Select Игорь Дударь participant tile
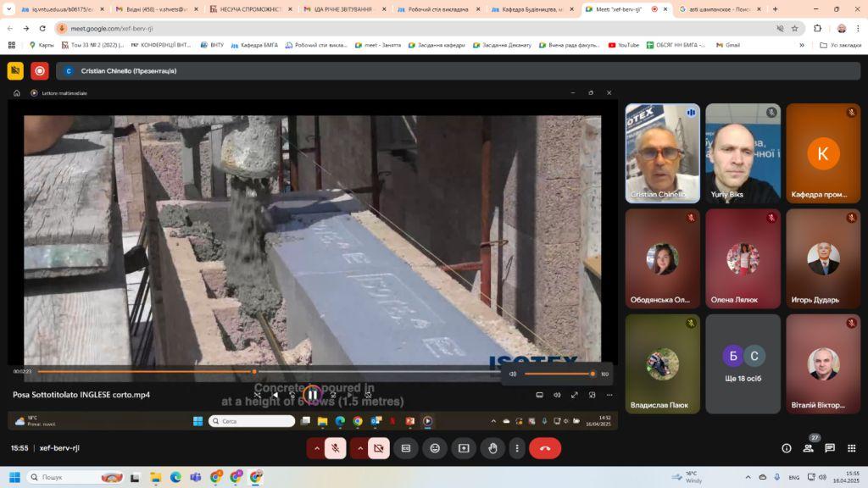The height and width of the screenshot is (488, 868). point(823,258)
